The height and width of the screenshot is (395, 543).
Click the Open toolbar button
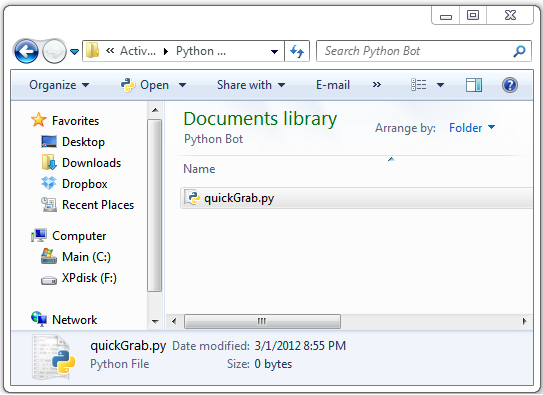145,85
